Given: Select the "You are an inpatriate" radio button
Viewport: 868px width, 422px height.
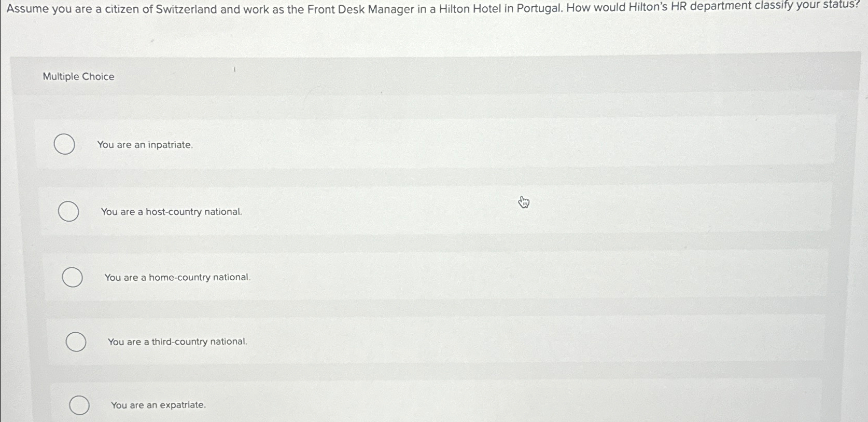Looking at the screenshot, I should click(x=64, y=144).
